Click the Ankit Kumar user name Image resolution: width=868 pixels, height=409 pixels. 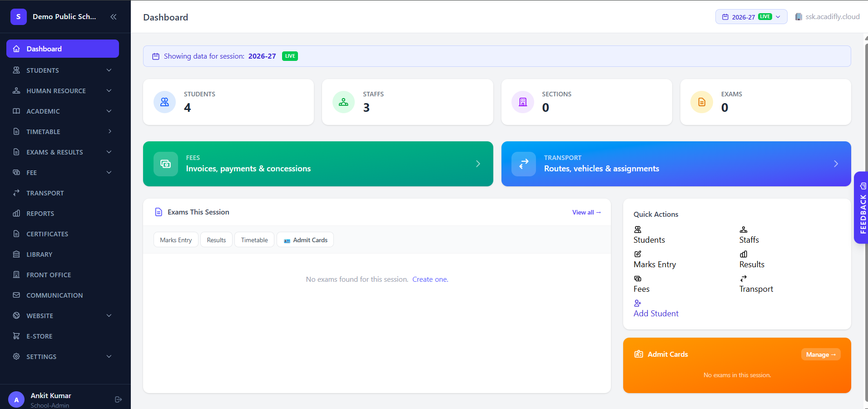51,395
